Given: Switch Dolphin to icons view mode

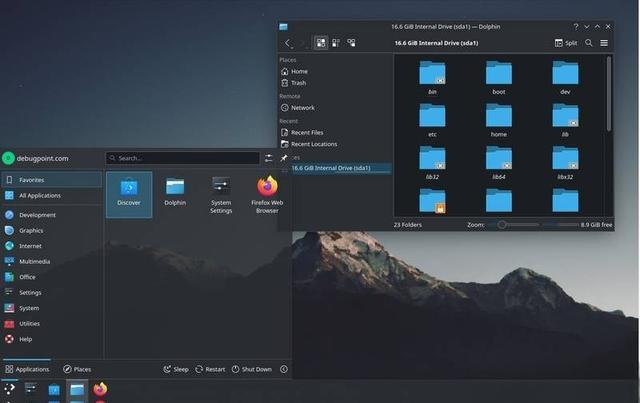Looking at the screenshot, I should click(321, 42).
